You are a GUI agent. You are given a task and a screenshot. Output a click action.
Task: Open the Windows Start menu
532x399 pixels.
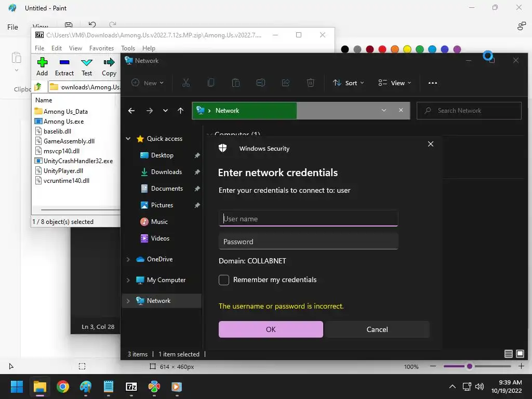pos(17,387)
